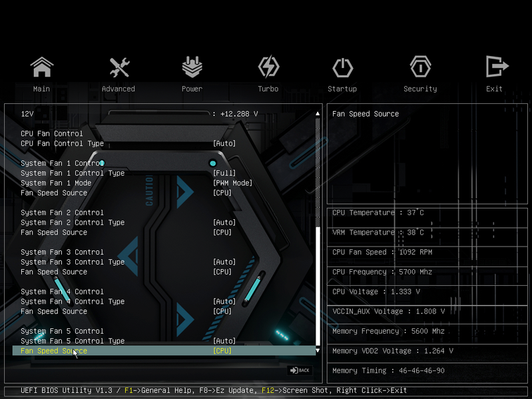Click the scrollbar up arrow
The image size is (532, 399).
tap(318, 114)
